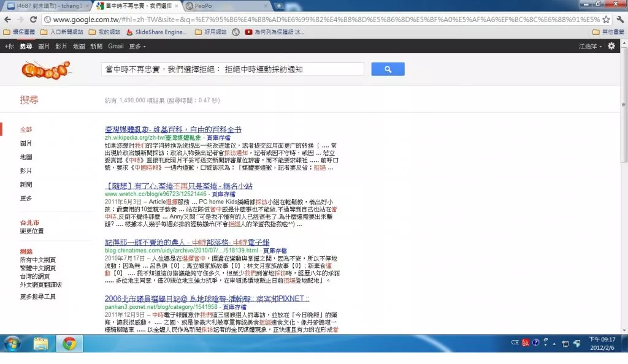Click the page vertical scrollbar thumb

click(x=624, y=105)
